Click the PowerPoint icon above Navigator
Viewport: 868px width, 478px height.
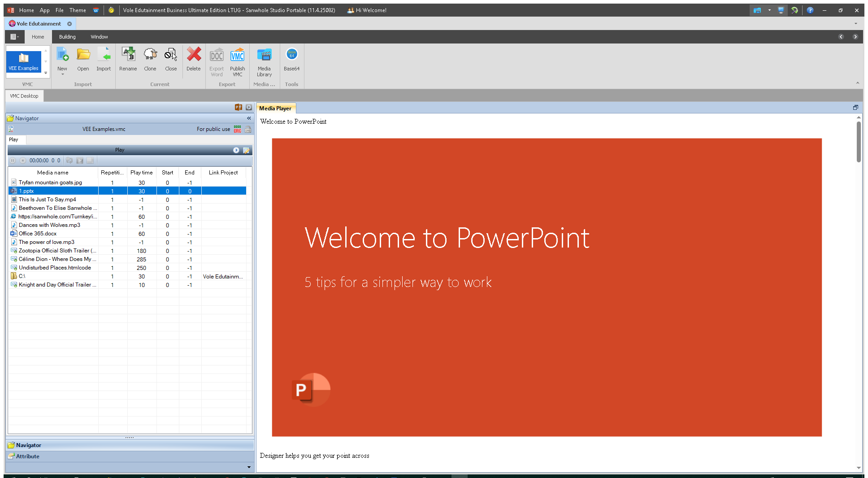click(x=239, y=108)
